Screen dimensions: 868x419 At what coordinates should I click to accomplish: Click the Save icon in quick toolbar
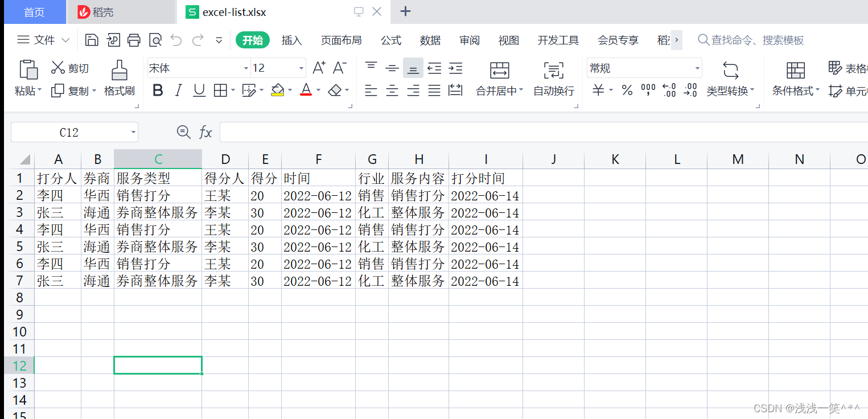pos(92,40)
